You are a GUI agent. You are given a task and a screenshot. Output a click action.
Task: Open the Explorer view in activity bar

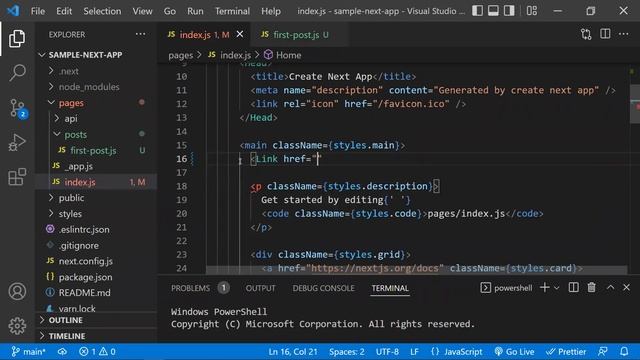17,38
